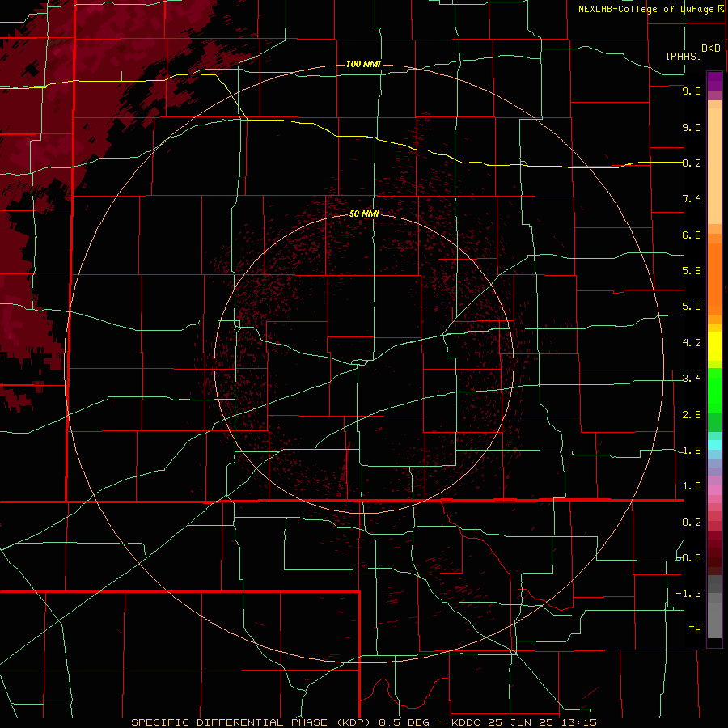Click the cyan segment of the color scale
728x728 pixels.
click(714, 444)
